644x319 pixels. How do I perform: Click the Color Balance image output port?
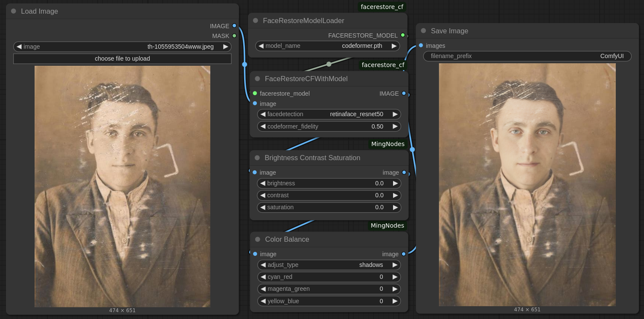404,254
